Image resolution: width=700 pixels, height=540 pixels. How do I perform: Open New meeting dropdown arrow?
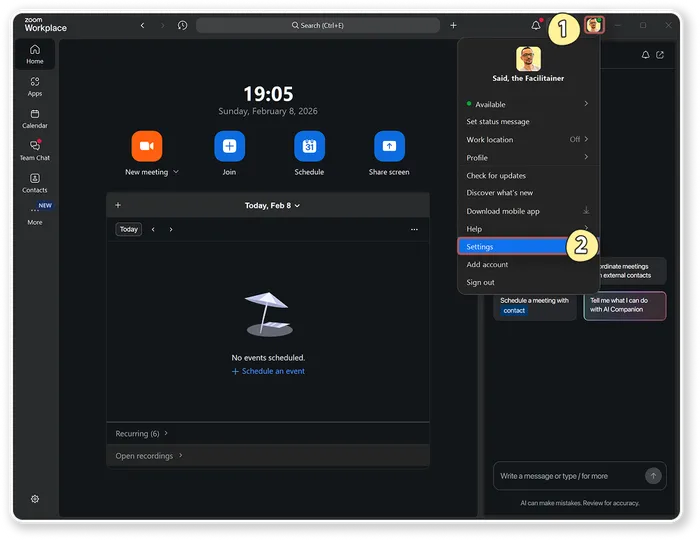(x=176, y=172)
